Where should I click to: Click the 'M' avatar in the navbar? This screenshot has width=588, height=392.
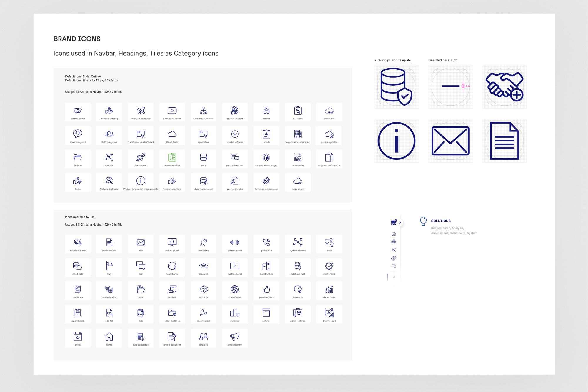[394, 277]
